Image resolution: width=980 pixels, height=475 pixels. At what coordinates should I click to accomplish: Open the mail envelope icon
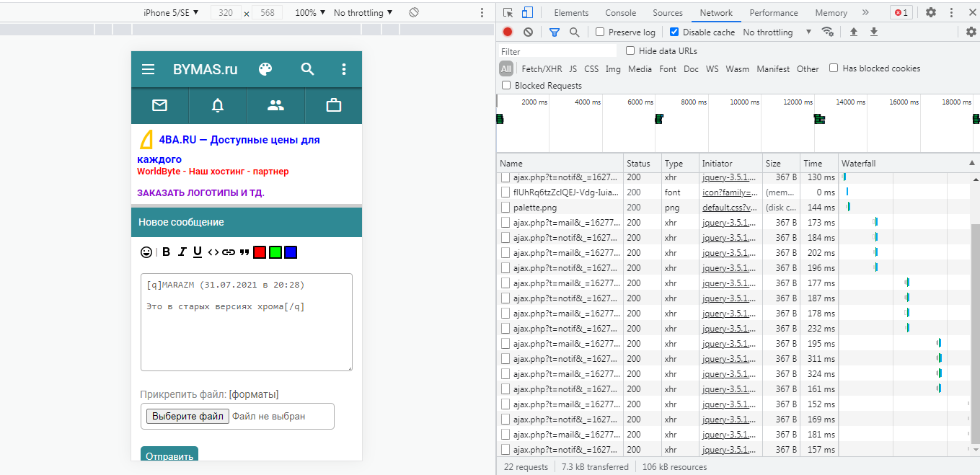pos(159,105)
